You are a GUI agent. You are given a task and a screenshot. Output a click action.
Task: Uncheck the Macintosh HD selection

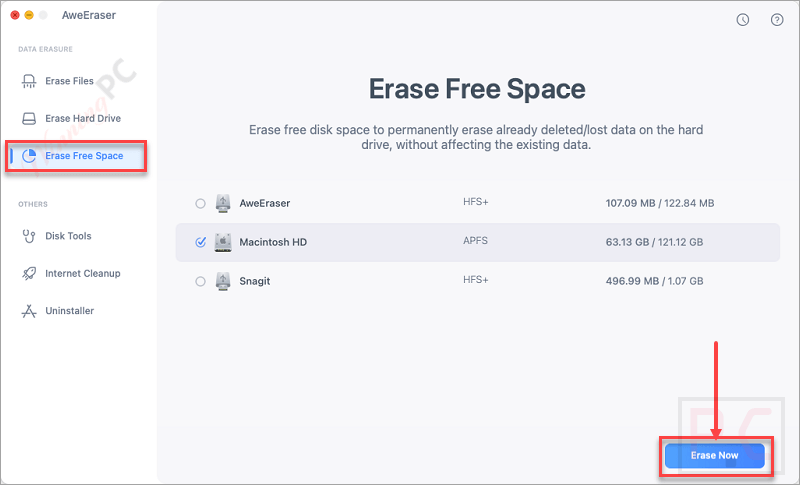coord(201,242)
